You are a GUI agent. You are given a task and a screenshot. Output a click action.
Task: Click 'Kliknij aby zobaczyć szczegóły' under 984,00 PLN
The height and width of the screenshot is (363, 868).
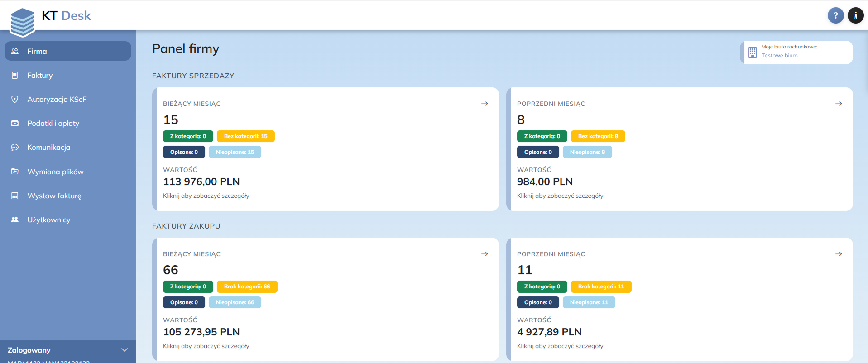[560, 196]
